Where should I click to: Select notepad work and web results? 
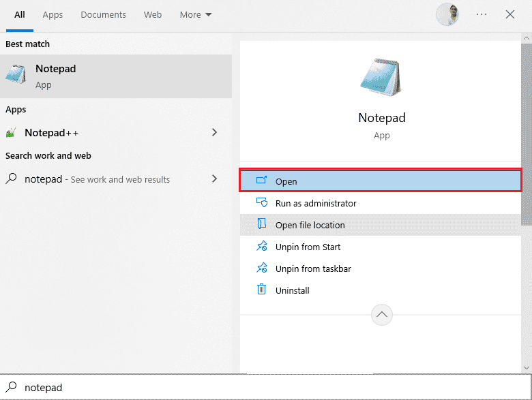(116, 179)
